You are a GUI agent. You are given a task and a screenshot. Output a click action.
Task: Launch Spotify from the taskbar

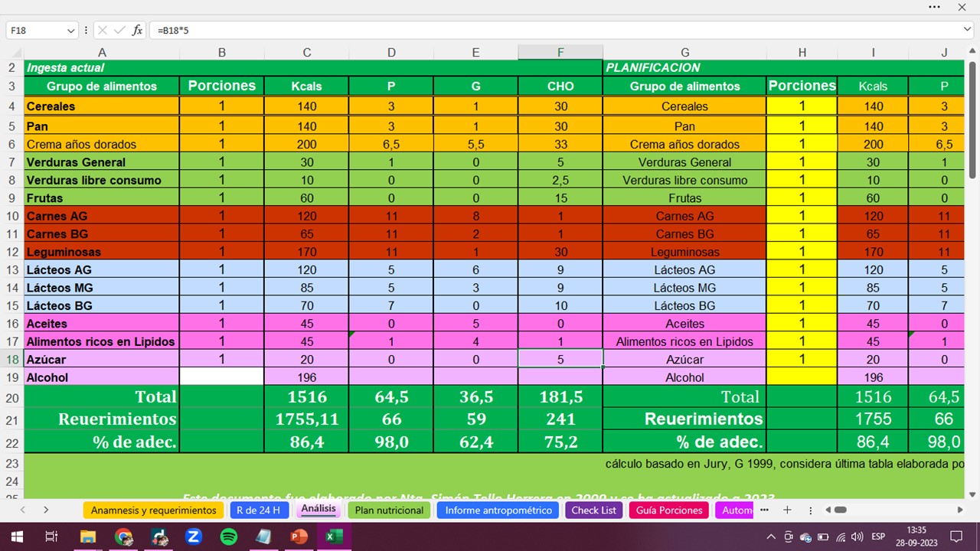point(229,537)
